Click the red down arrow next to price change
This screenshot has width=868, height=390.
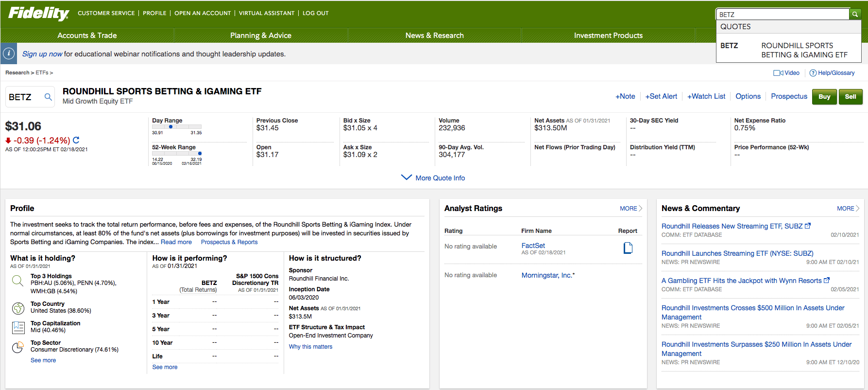[x=8, y=141]
